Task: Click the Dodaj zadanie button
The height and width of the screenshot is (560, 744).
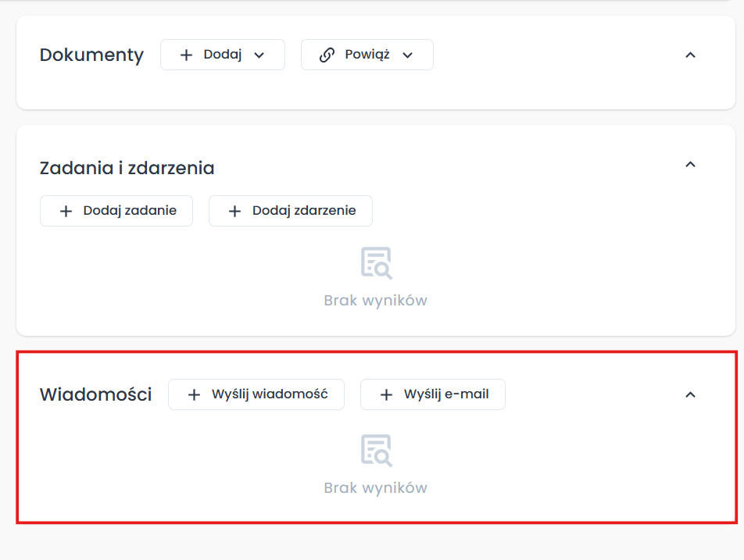Action: 116,210
